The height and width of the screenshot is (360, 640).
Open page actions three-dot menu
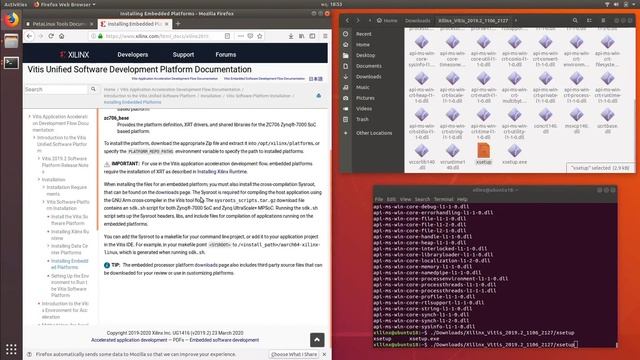click(x=240, y=36)
